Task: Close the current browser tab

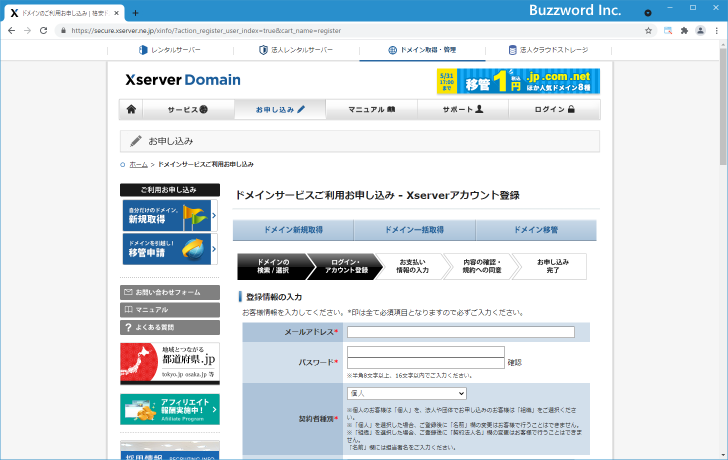Action: 117,13
